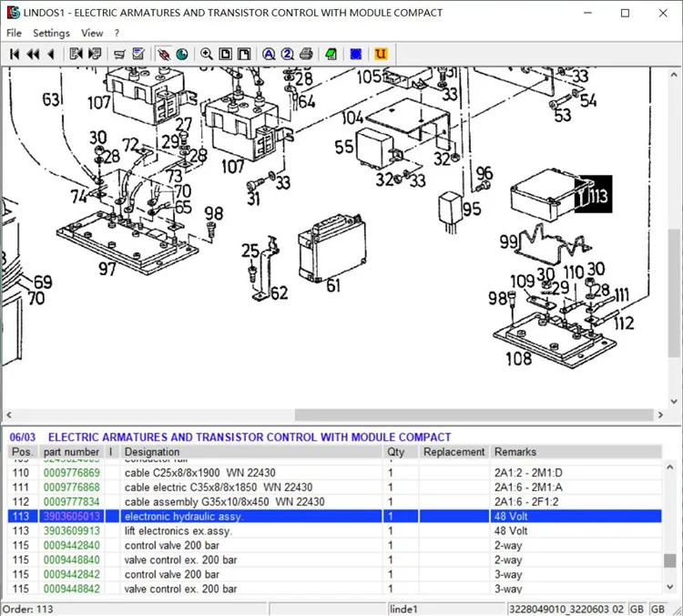Viewport: 683px width, 616px height.
Task: Click the Remarks column header
Action: (515, 452)
